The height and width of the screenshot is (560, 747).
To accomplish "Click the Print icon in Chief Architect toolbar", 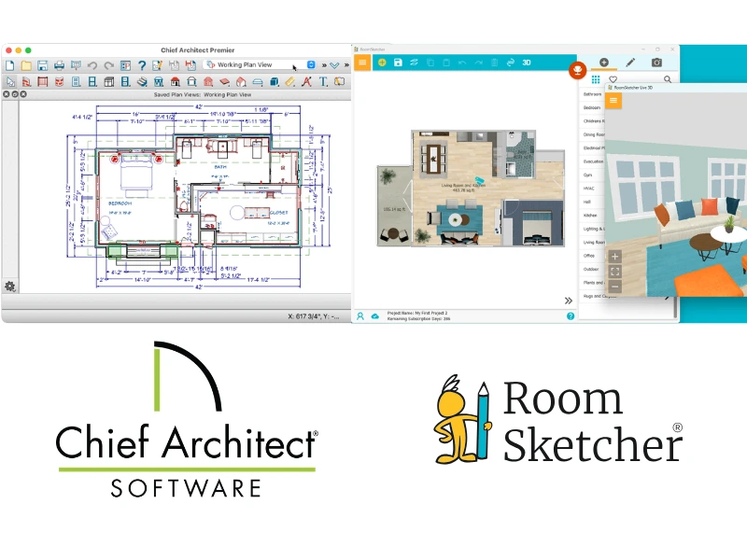I will (x=58, y=65).
